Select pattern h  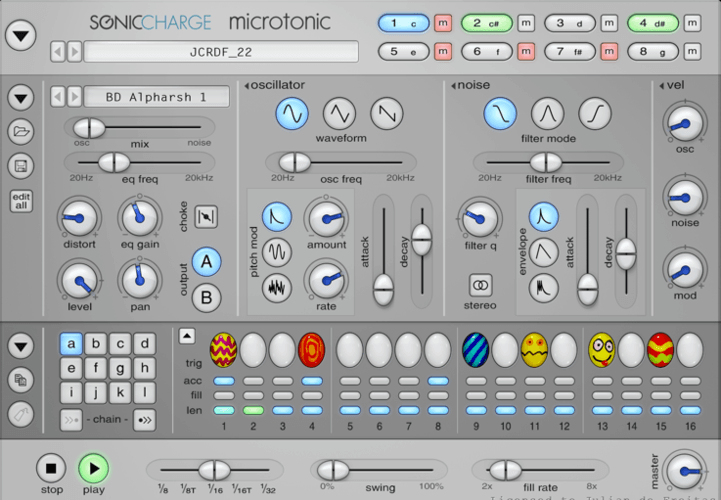point(144,368)
